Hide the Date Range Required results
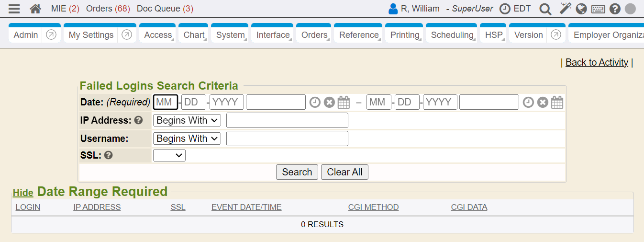Screen dimensions: 644x242 (x=23, y=193)
